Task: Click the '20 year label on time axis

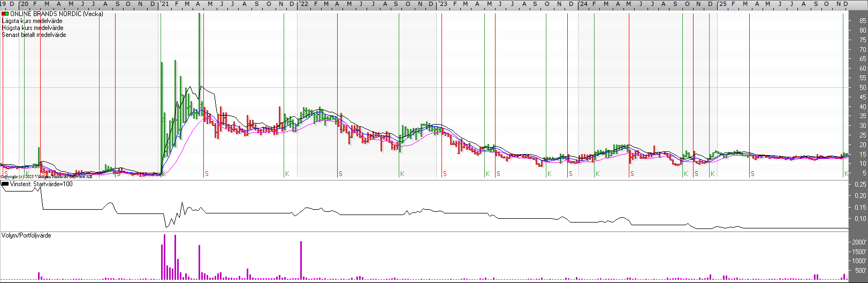Action: coord(24,4)
